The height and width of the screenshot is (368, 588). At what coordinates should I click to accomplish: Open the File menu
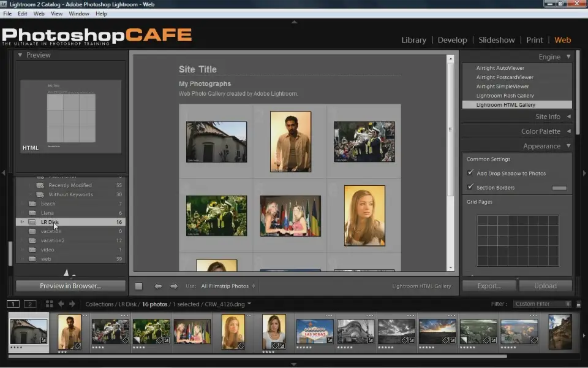click(x=7, y=13)
